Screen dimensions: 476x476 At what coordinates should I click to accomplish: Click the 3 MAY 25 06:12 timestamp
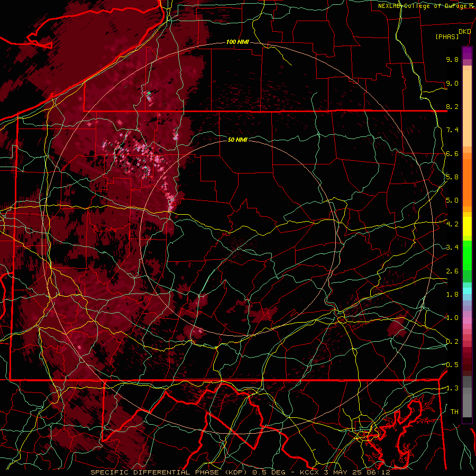coord(357,472)
